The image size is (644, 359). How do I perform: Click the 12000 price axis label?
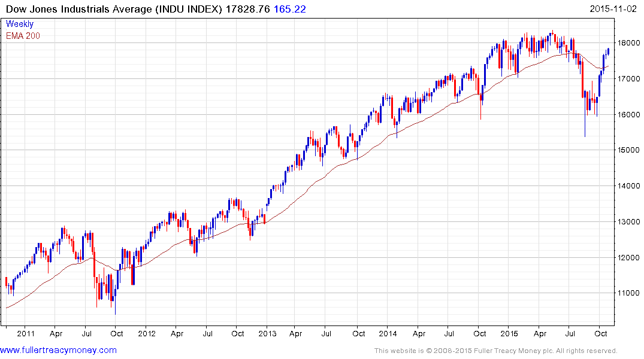[629, 258]
